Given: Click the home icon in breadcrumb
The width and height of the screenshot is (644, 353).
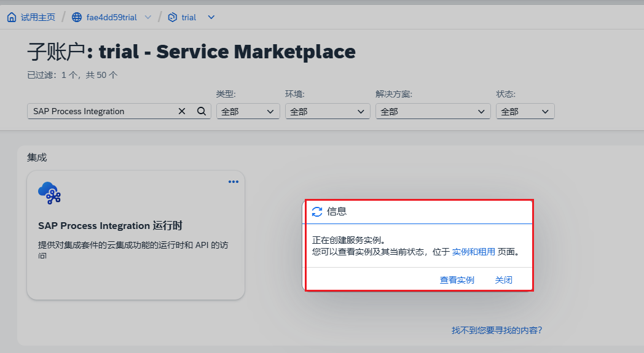Looking at the screenshot, I should (11, 17).
